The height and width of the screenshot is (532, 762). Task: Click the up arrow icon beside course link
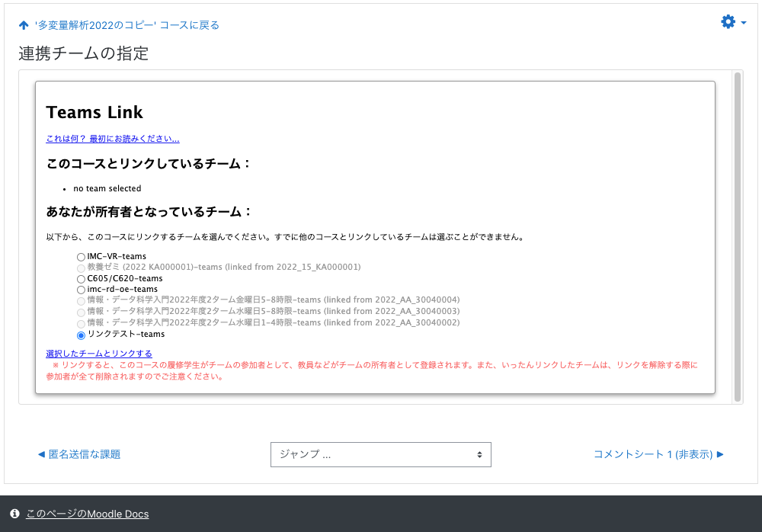point(24,25)
